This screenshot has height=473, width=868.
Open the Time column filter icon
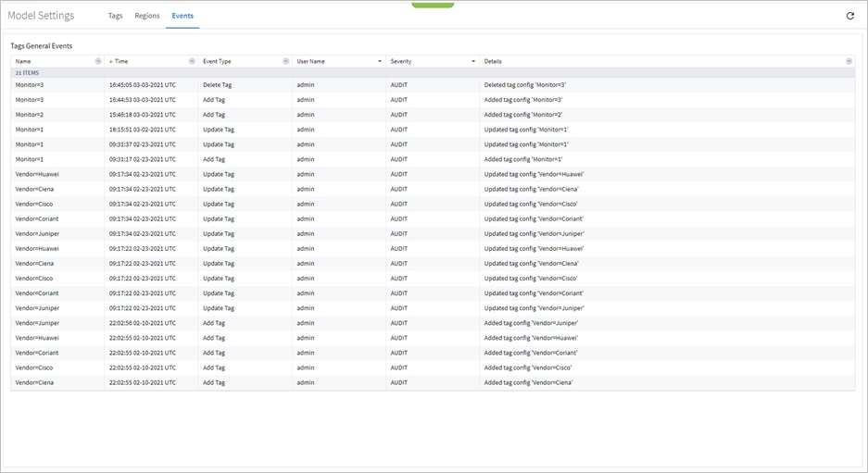pyautogui.click(x=192, y=61)
